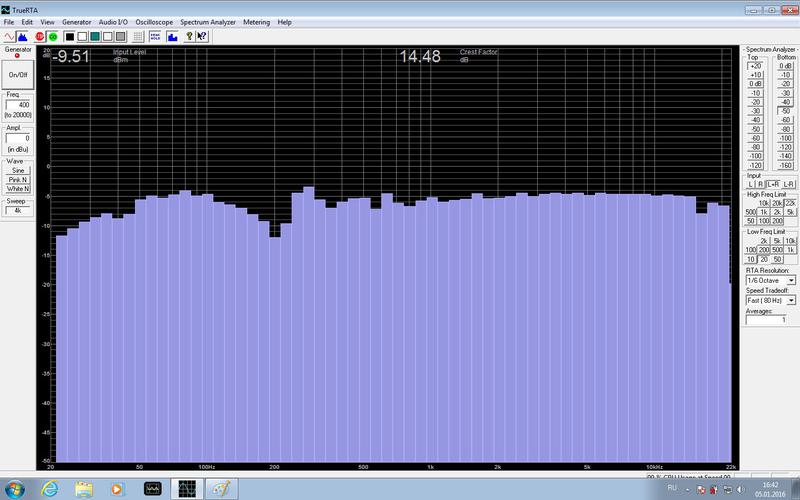
Task: Open the Edit menu
Action: click(x=27, y=22)
